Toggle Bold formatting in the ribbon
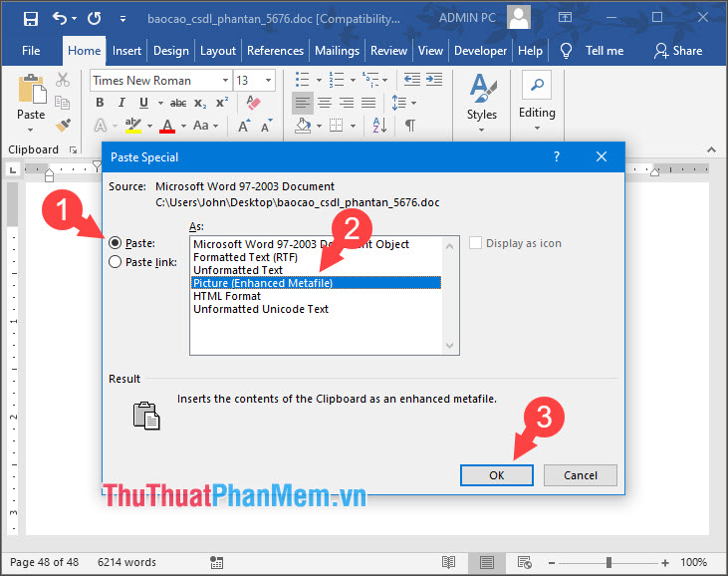The image size is (728, 576). [x=100, y=103]
